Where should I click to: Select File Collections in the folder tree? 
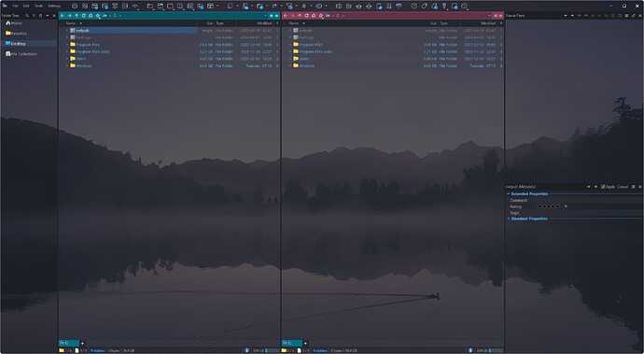(21, 54)
